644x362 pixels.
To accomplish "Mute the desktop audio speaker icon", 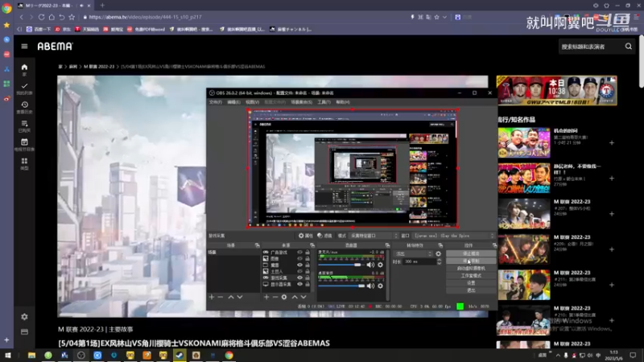I will click(370, 286).
